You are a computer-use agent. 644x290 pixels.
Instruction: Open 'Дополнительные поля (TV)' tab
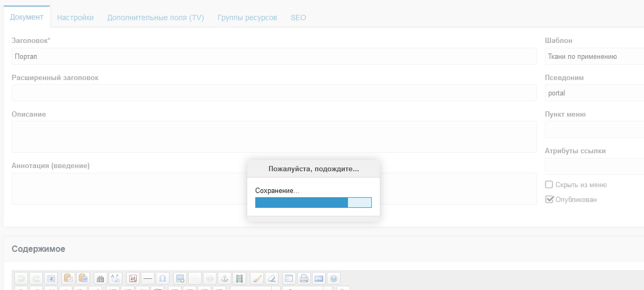point(156,17)
